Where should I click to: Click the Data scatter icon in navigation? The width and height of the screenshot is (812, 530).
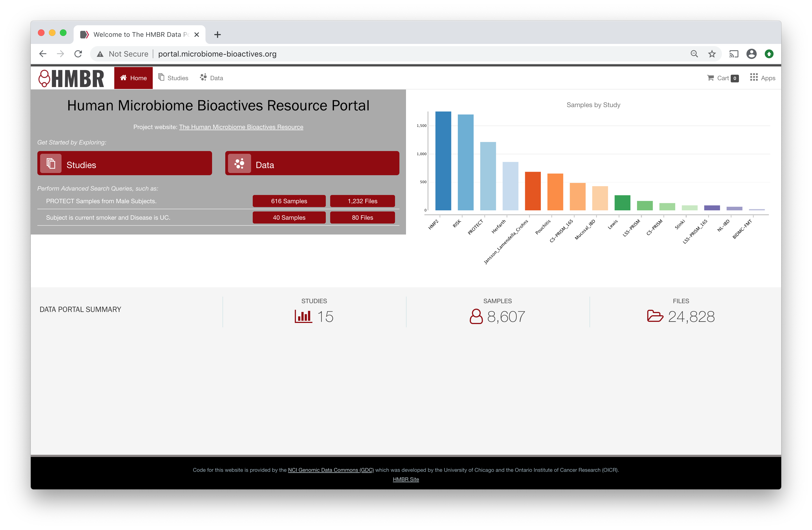203,77
